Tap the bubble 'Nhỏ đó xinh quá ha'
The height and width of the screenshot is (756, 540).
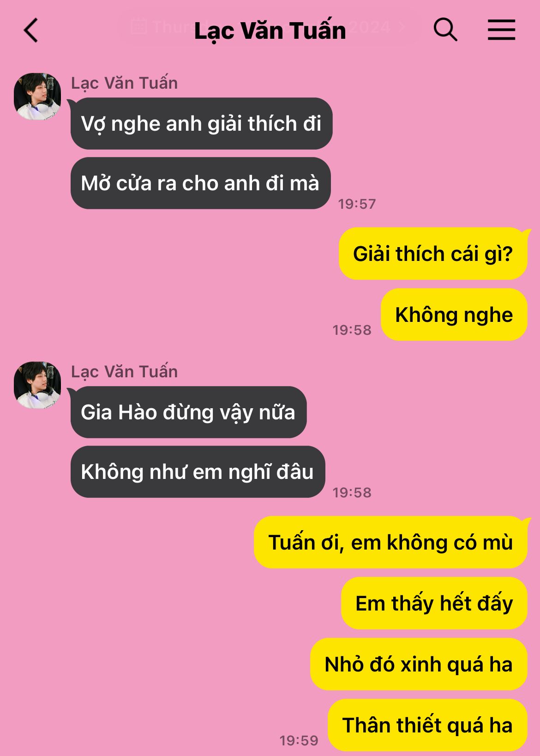click(419, 664)
